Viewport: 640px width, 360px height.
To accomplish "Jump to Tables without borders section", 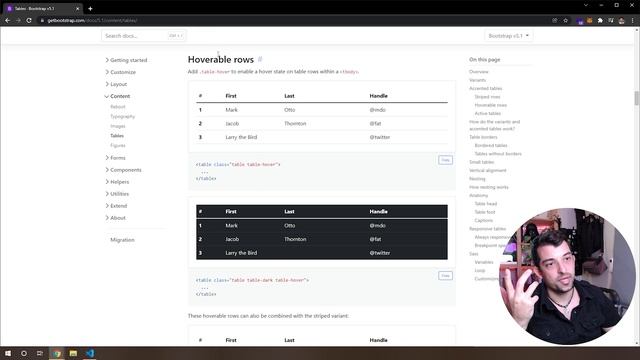I will coord(498,154).
